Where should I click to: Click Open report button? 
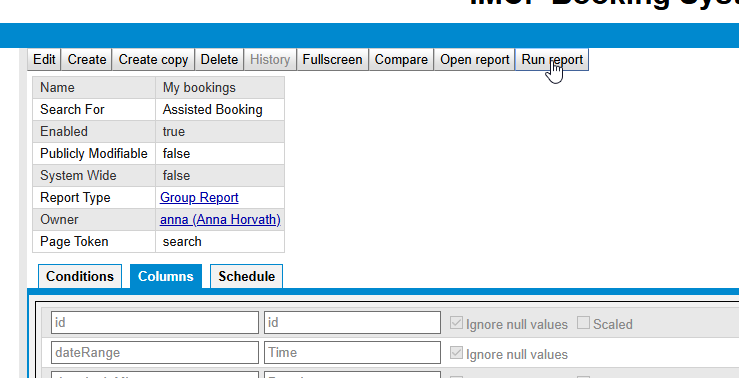click(x=475, y=59)
